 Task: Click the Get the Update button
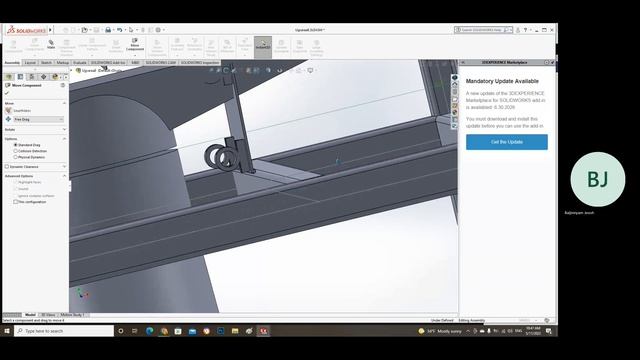pos(507,142)
